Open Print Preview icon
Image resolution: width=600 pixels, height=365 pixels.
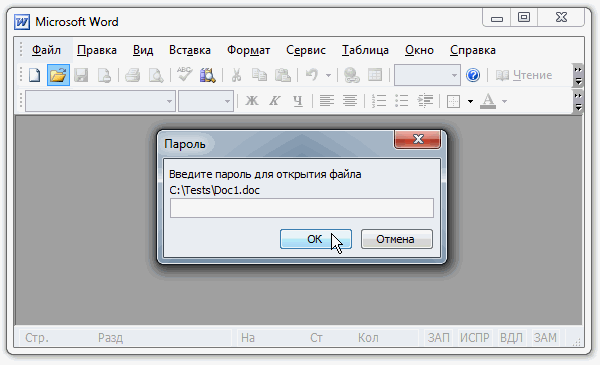click(x=156, y=75)
